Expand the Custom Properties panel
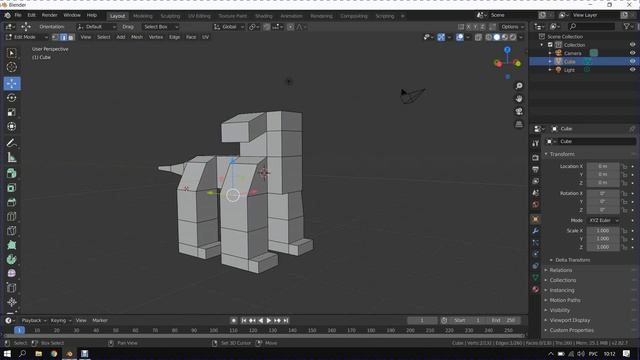Viewport: 640px width, 360px height. [x=571, y=330]
